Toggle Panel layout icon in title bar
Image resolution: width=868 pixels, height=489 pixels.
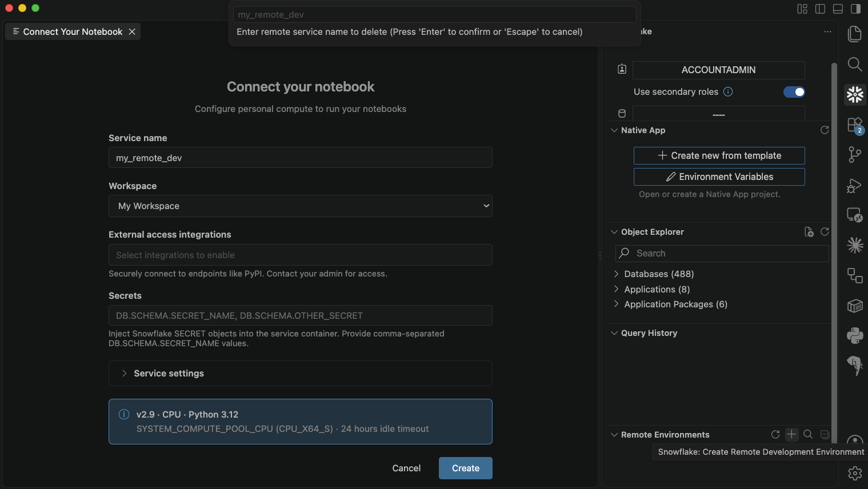point(838,9)
